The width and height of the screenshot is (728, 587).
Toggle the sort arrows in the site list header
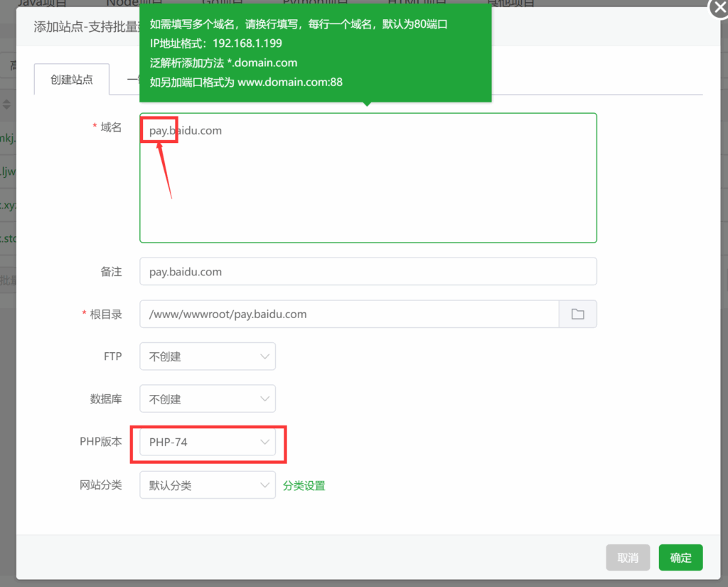[x=6, y=104]
